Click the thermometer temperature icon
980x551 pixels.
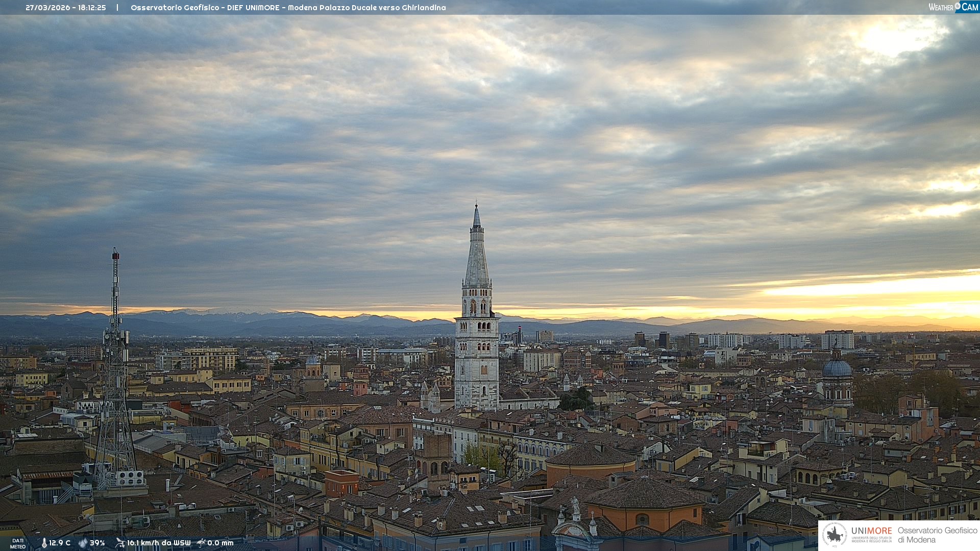click(44, 543)
